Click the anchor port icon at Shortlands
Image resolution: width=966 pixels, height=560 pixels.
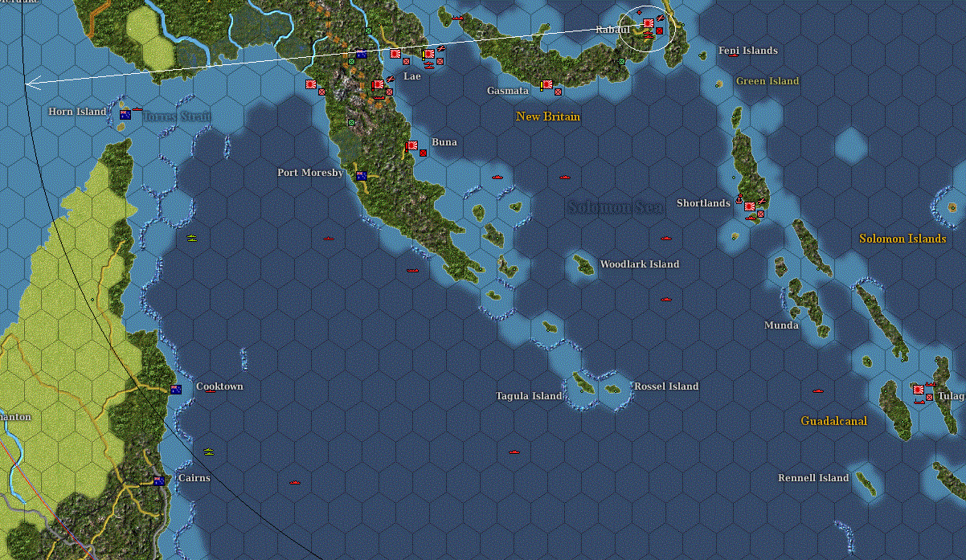click(739, 200)
